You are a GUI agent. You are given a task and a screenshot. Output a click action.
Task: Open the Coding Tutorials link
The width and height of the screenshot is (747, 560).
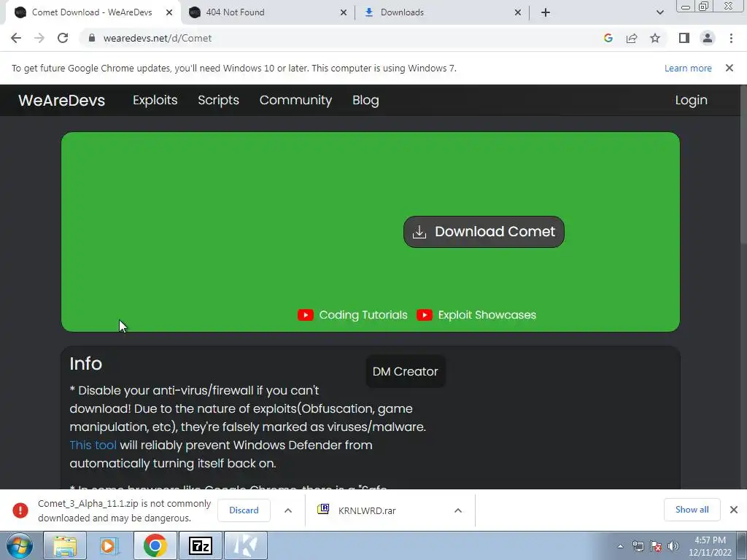click(x=363, y=315)
